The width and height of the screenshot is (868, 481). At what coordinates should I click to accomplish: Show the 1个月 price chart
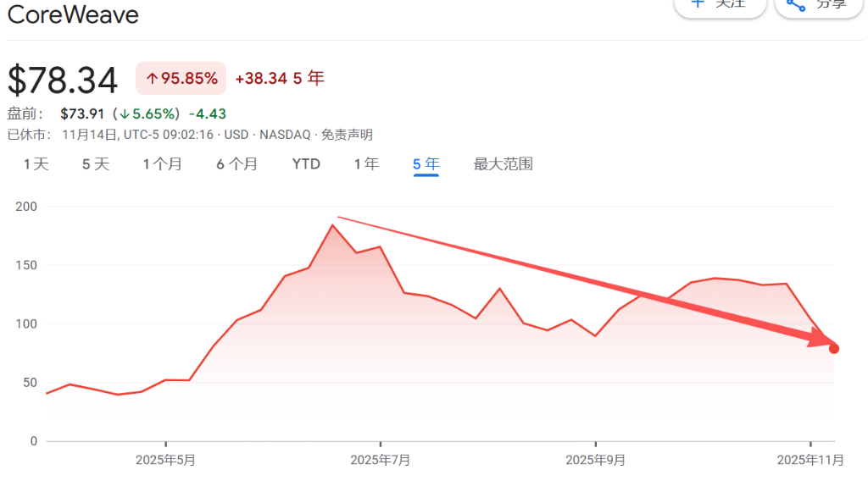pos(162,164)
